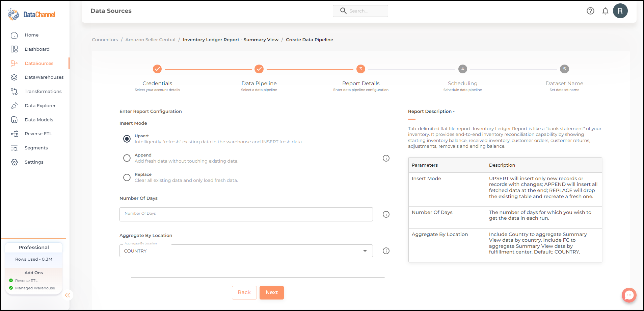Open Settings menu item
644x311 pixels.
coord(34,162)
